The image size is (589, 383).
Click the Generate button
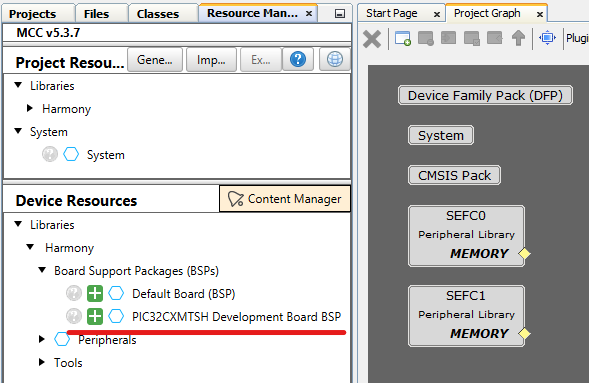pos(155,59)
